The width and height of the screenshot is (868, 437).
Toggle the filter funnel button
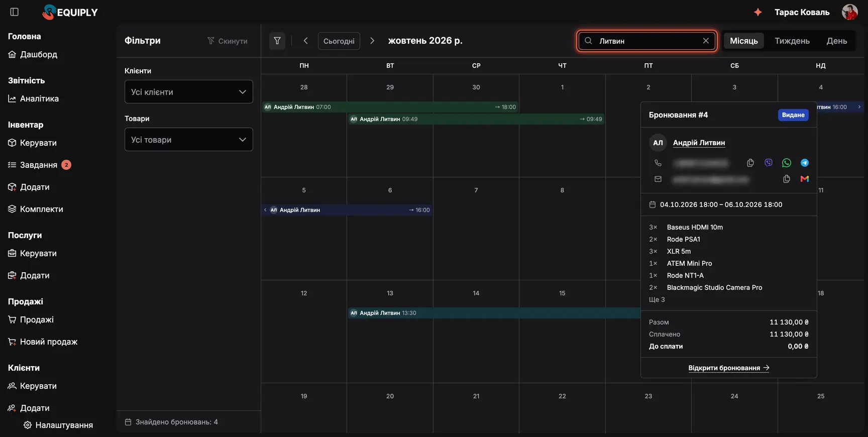click(x=277, y=41)
